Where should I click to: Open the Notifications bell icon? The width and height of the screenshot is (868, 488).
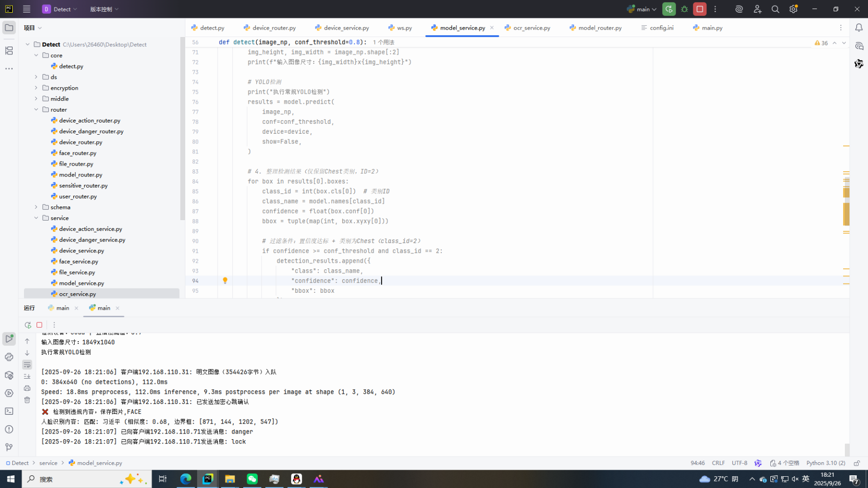pos(859,28)
